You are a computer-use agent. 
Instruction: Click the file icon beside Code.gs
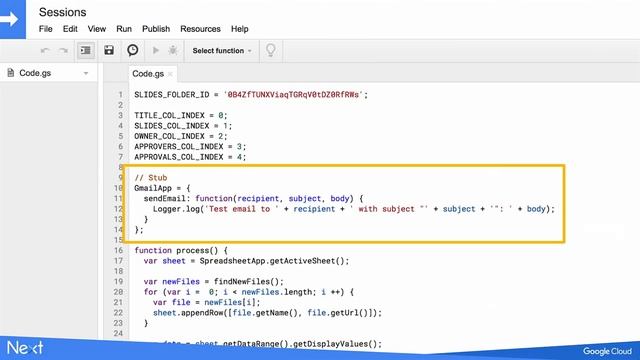coord(11,73)
